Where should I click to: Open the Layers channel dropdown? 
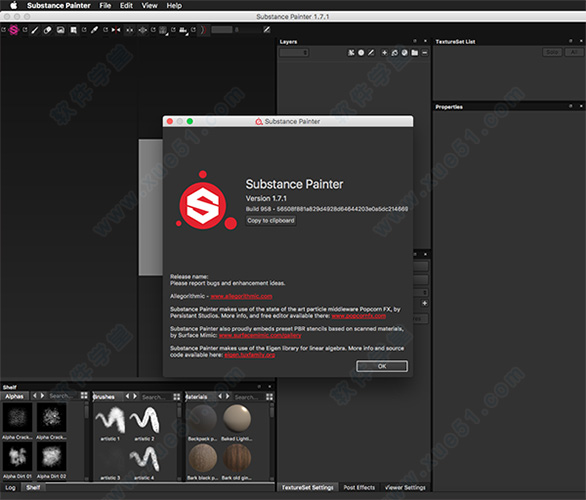(x=294, y=53)
